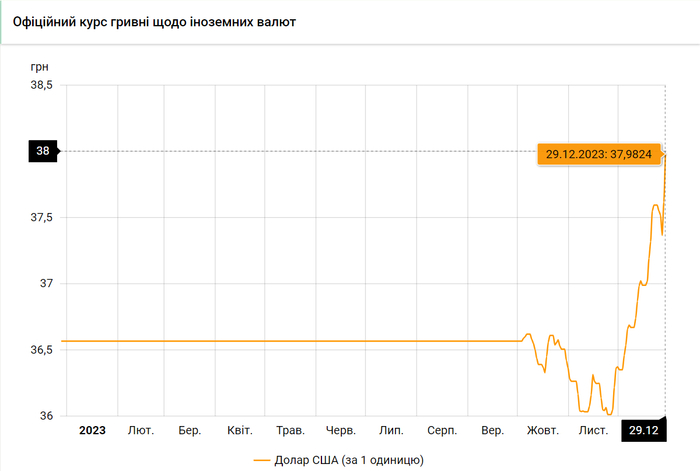Select the Квіт. month label
The height and width of the screenshot is (471, 700).
click(240, 430)
